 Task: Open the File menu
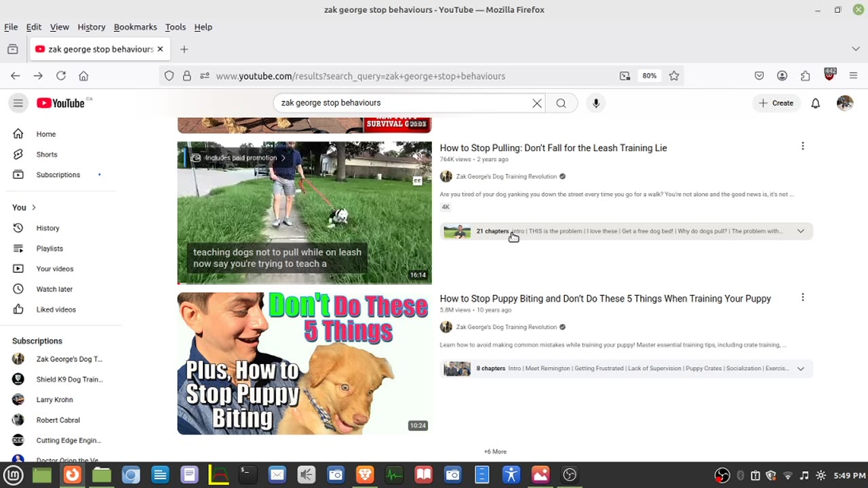pos(11,27)
